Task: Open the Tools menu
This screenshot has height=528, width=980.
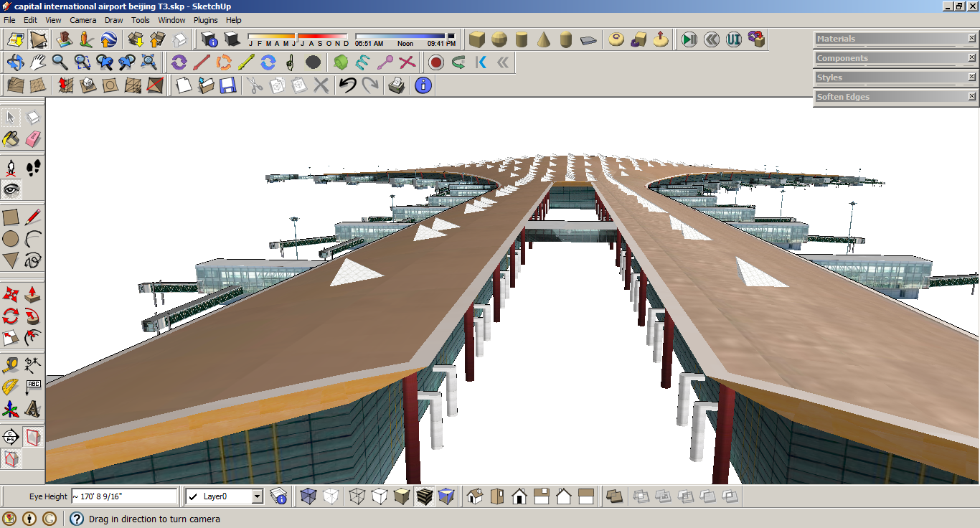Action: 141,20
